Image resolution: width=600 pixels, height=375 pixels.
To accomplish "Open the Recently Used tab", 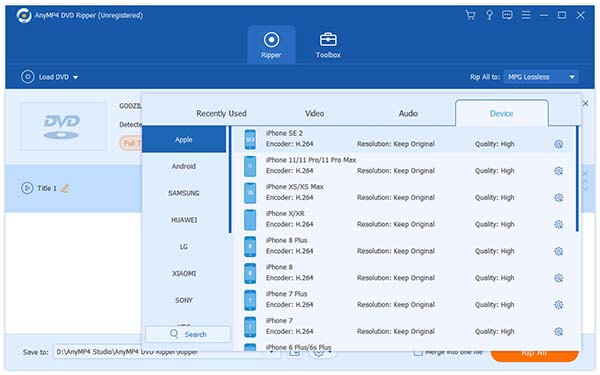I will 221,114.
